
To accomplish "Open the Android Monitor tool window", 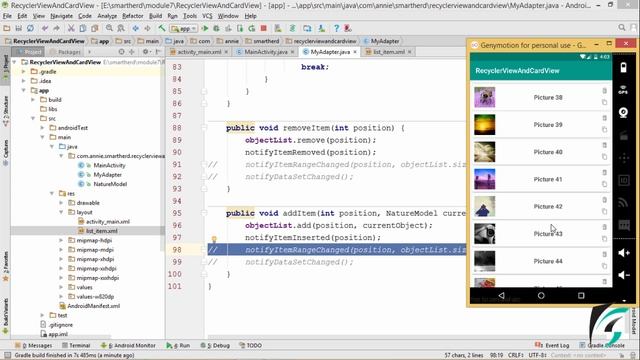I will (x=129, y=345).
